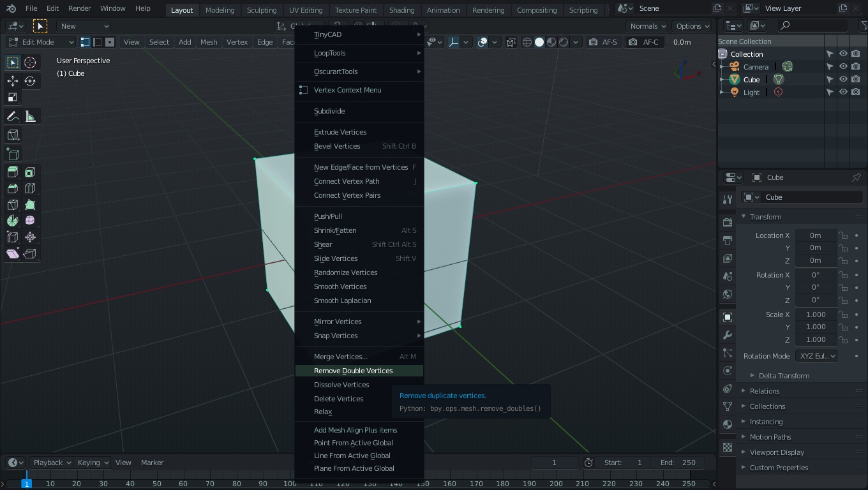The height and width of the screenshot is (490, 868).
Task: Click the Scale X value field
Action: pos(816,314)
